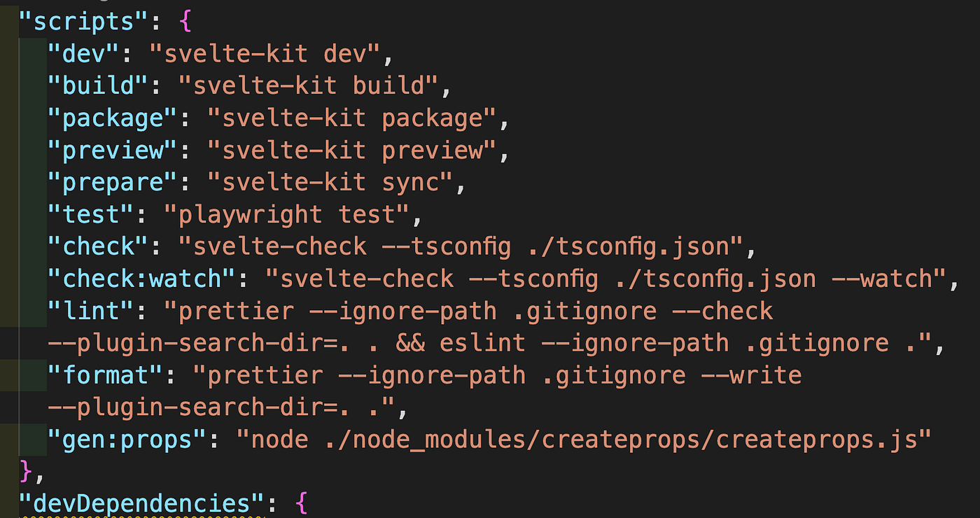Select the "package" script key
The width and height of the screenshot is (980, 518).
click(x=113, y=118)
